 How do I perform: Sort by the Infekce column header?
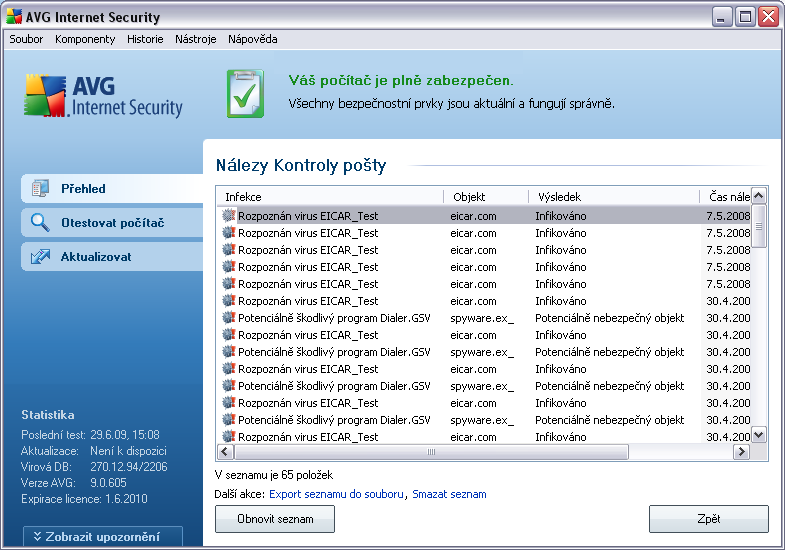(x=330, y=197)
